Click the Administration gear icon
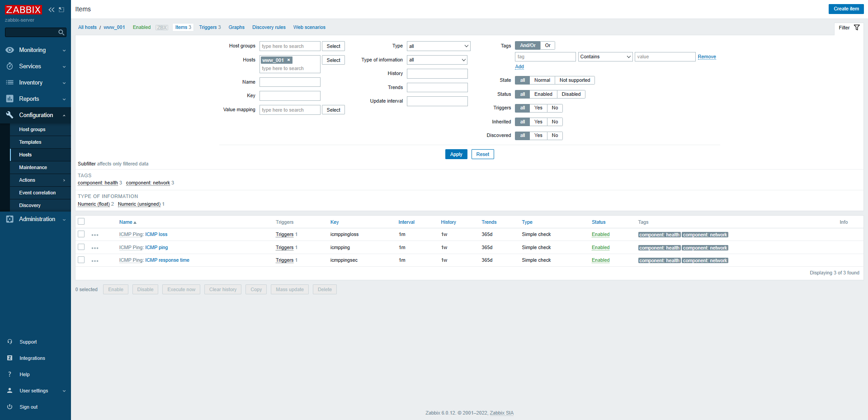 pos(9,219)
